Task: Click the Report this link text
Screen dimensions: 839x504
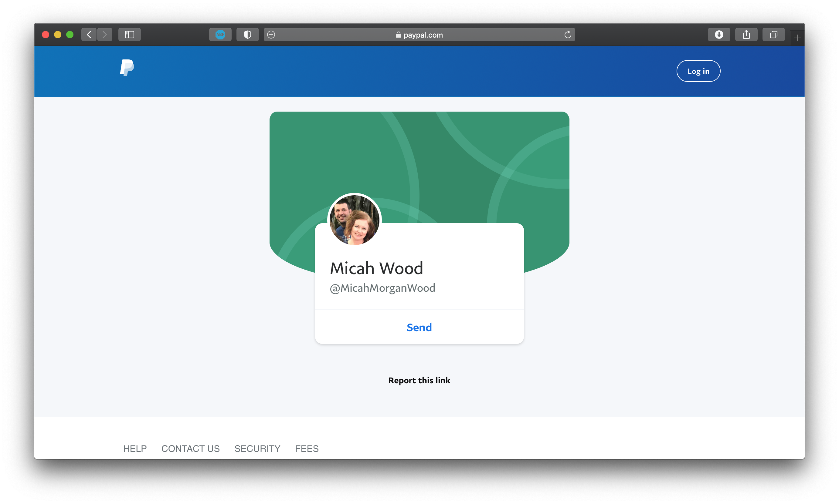Action: click(419, 380)
